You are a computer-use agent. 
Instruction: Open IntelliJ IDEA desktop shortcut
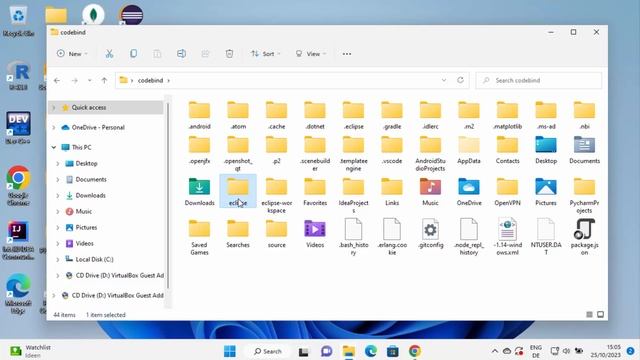pos(18,240)
